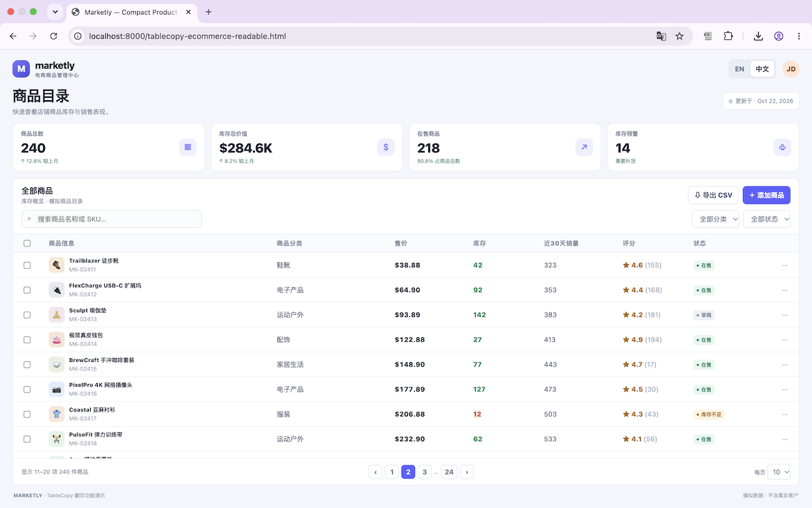Click the Coastal 亚麻衬衫 product thumbnail
The width and height of the screenshot is (812, 508).
click(57, 414)
